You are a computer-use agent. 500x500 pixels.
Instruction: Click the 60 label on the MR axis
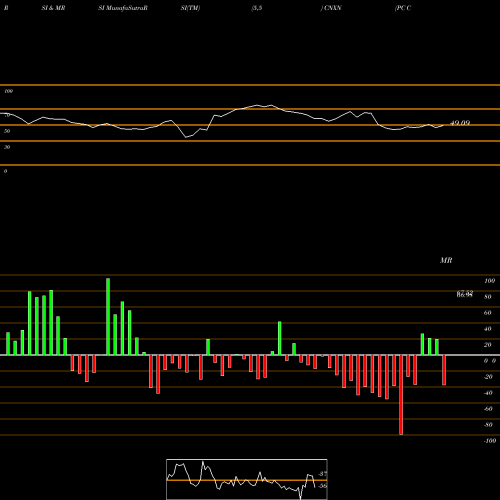point(488,313)
